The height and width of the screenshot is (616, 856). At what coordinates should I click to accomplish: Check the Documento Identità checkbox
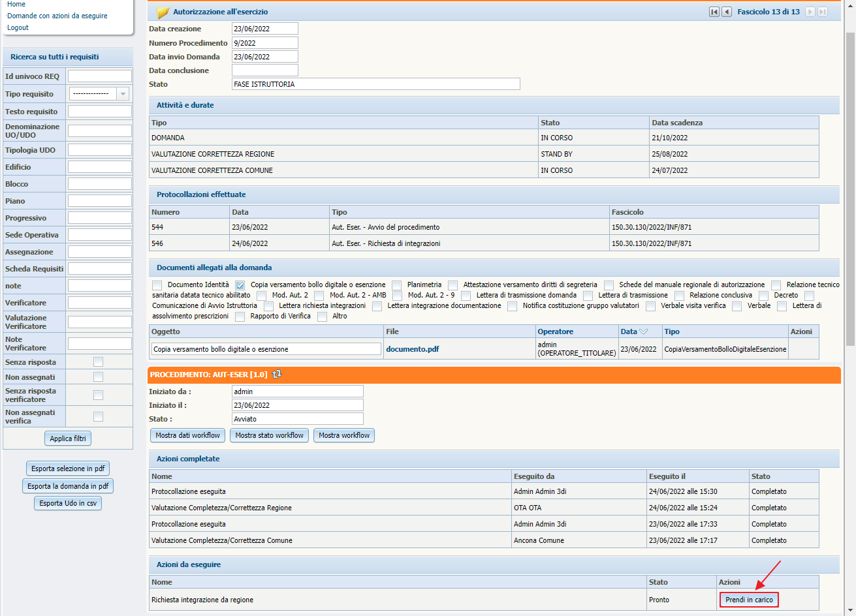[x=157, y=285]
